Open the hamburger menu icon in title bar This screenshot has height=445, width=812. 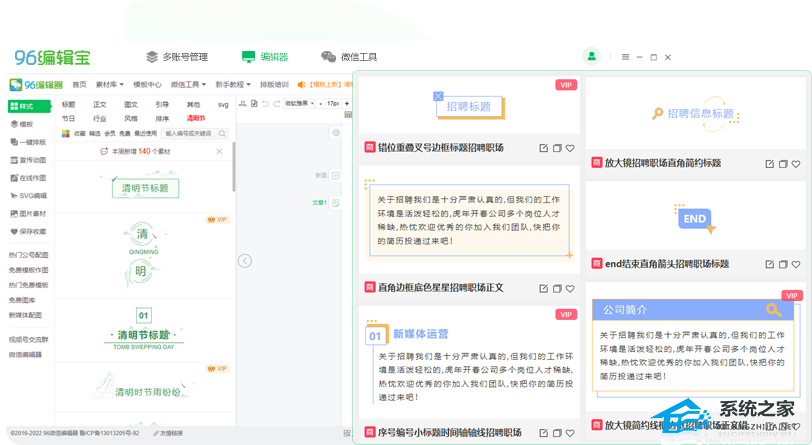coord(626,57)
